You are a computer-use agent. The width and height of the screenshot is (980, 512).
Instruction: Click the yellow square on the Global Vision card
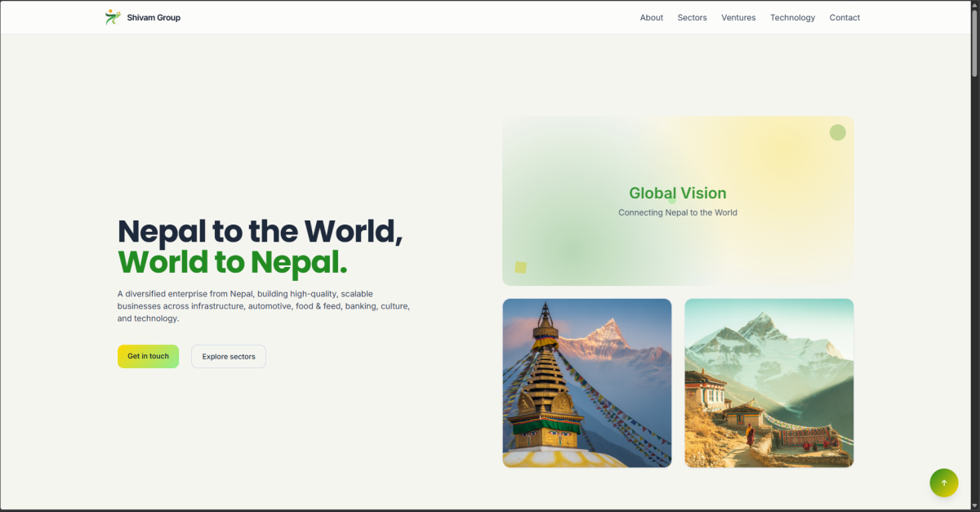pyautogui.click(x=520, y=267)
